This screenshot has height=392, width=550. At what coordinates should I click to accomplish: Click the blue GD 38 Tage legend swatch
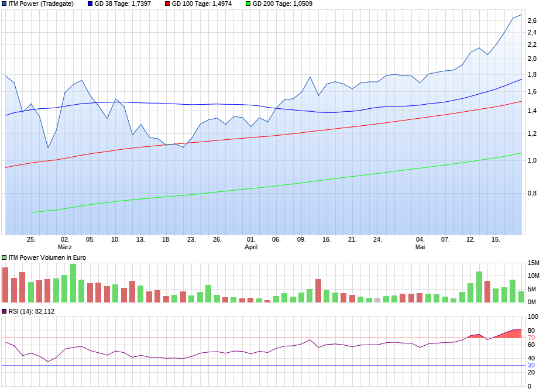(90, 4)
